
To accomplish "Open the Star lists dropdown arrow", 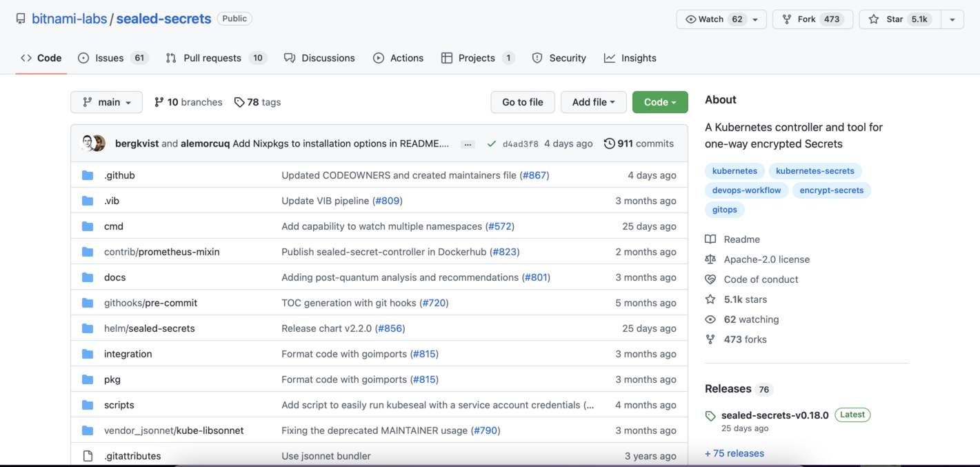I will coord(952,19).
